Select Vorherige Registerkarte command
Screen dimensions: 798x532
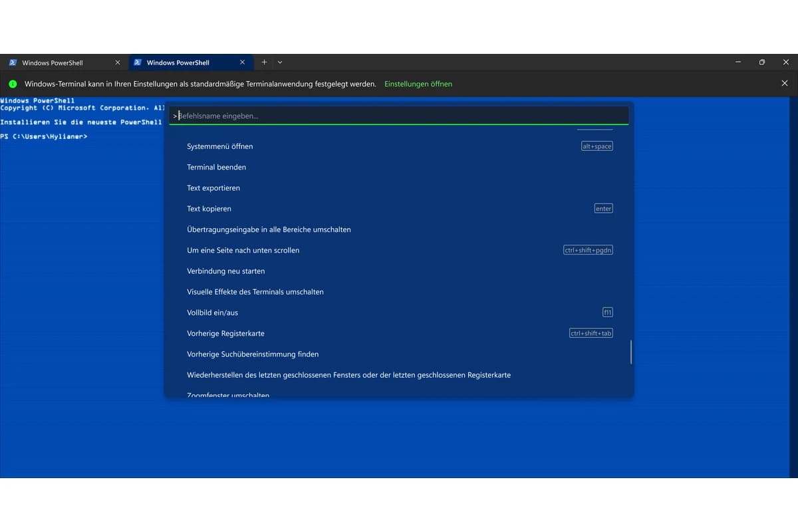(x=399, y=333)
